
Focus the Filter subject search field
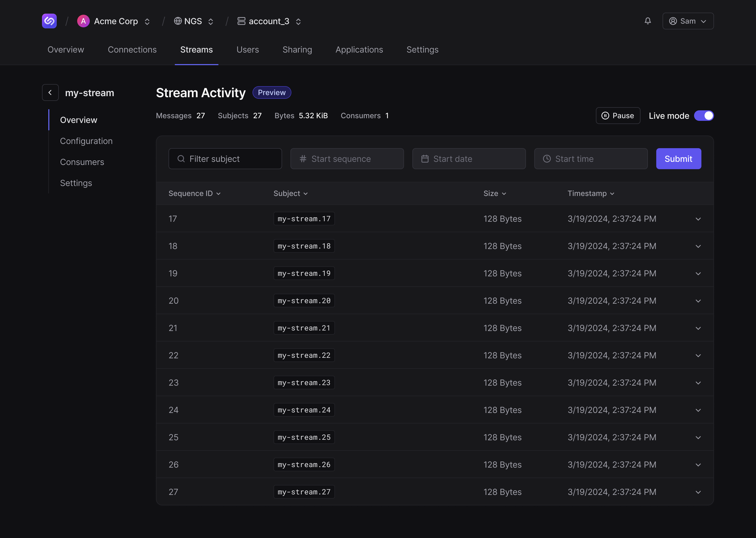tap(225, 159)
